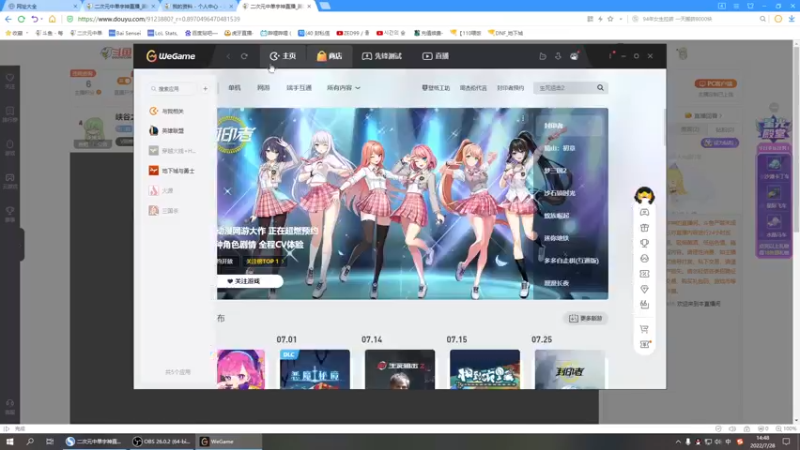The width and height of the screenshot is (800, 450).
Task: Click the douyu.com address bar
Action: coord(327,19)
